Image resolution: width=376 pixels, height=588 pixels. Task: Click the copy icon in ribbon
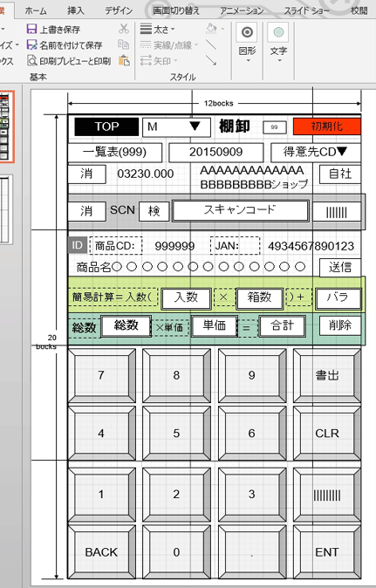(124, 44)
